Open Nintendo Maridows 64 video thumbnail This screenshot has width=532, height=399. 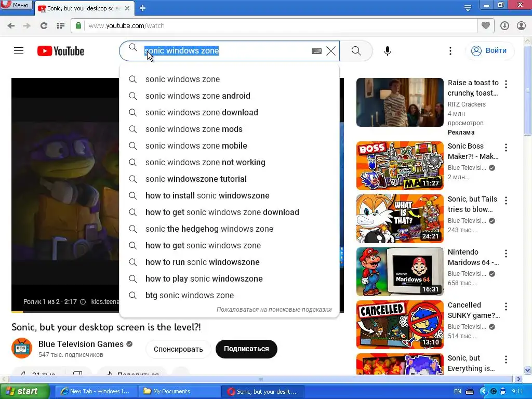click(x=400, y=271)
